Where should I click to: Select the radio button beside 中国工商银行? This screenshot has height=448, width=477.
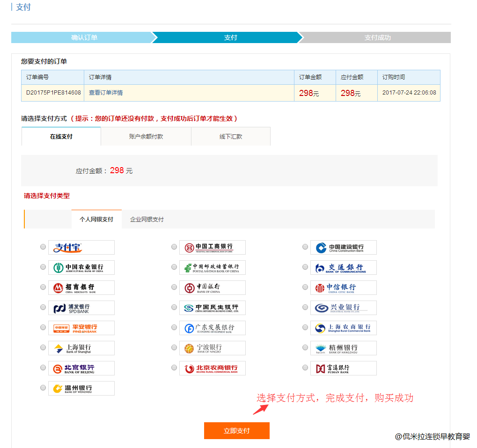(x=174, y=247)
